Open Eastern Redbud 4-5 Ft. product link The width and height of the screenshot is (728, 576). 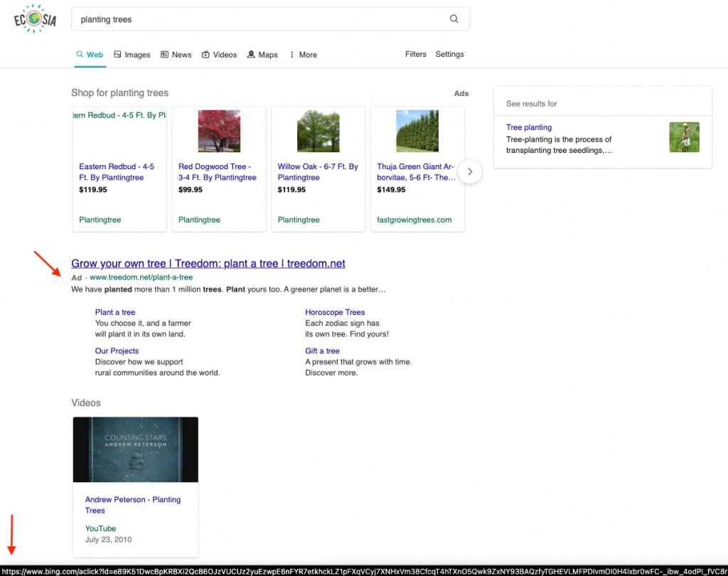(117, 172)
